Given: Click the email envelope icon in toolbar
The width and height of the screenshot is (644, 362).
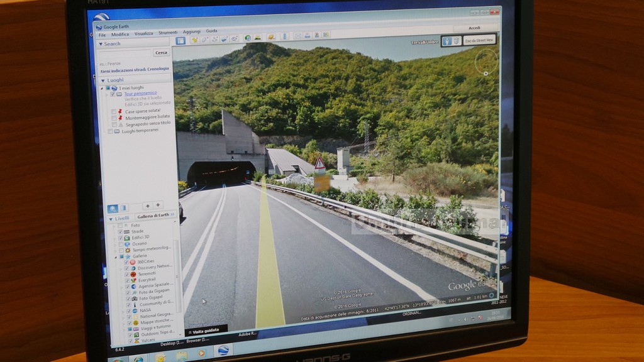Looking at the screenshot, I should point(298,36).
